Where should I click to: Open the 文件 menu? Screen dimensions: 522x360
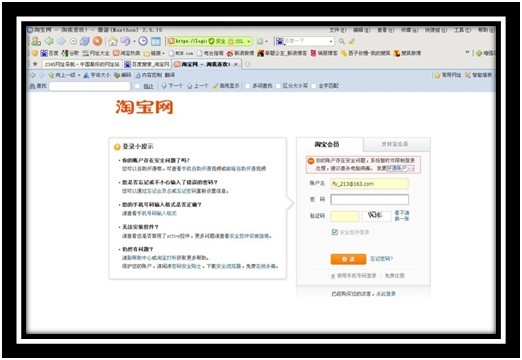[338, 30]
